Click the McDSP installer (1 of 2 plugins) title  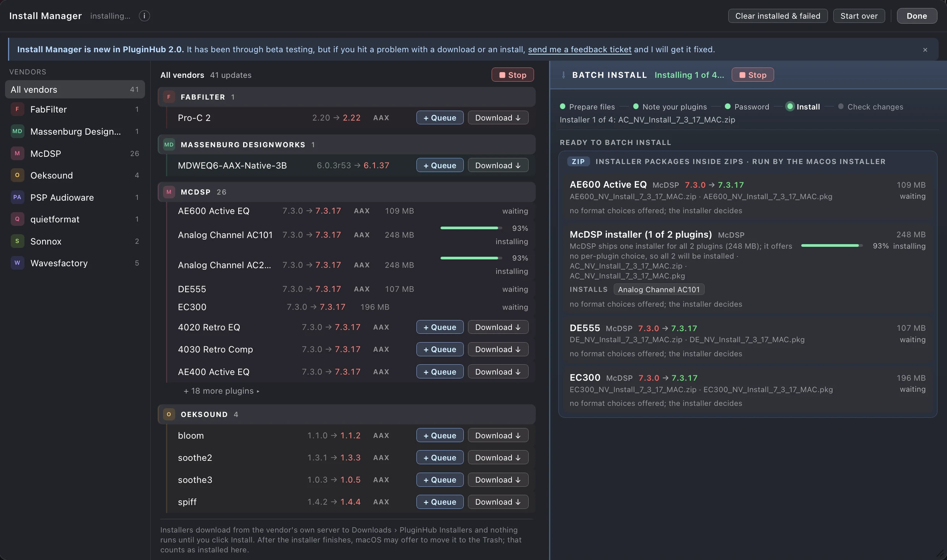point(641,235)
